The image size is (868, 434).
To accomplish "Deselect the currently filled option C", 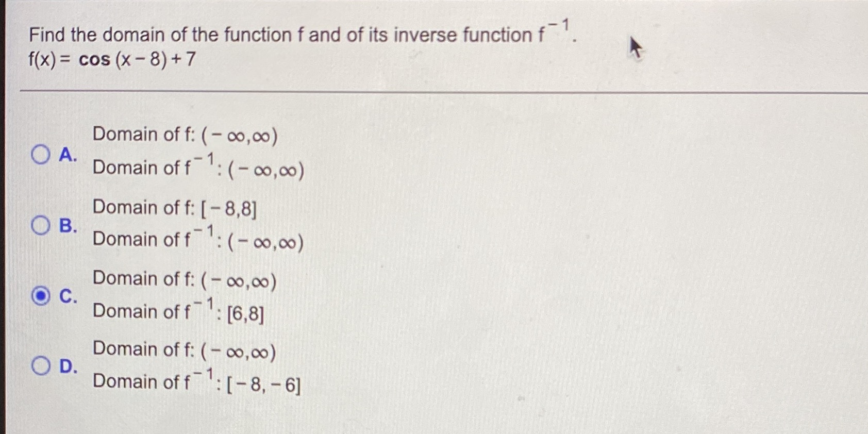I will click(41, 296).
